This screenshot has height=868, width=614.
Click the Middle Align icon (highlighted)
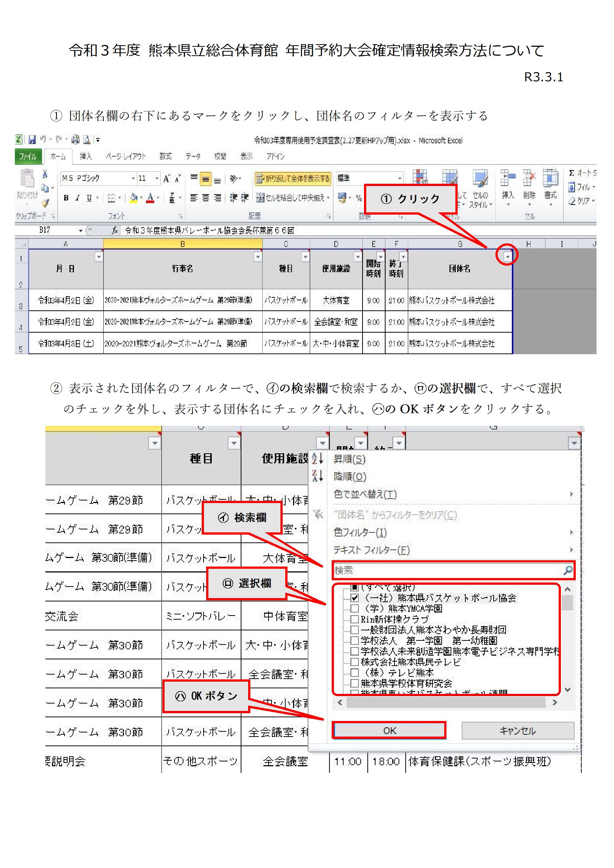tap(205, 179)
